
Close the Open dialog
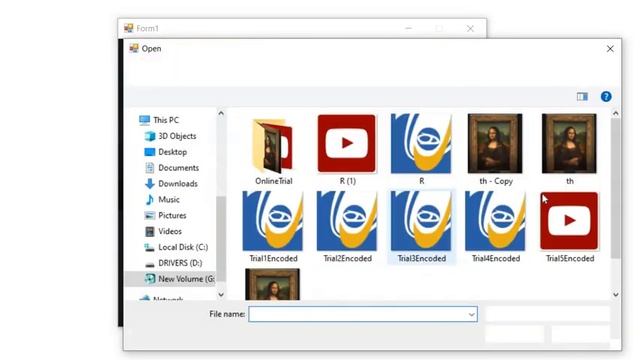[x=610, y=49]
